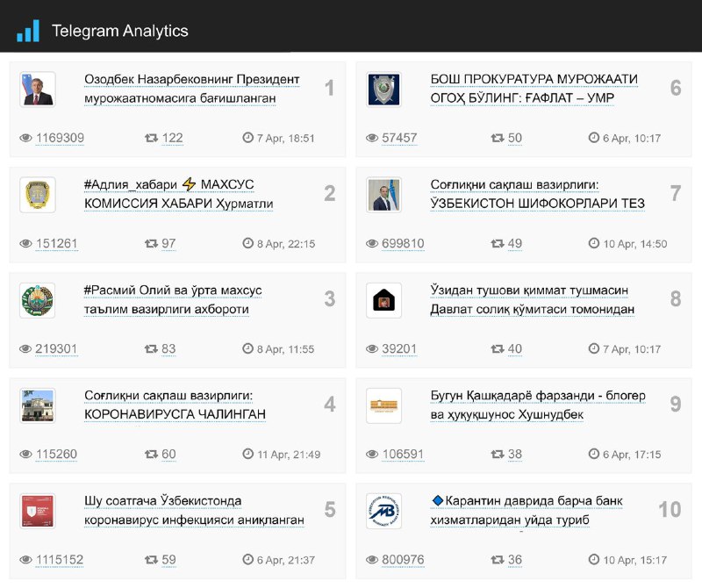Click the repost count 122
This screenshot has width=702, height=588.
pos(172,138)
